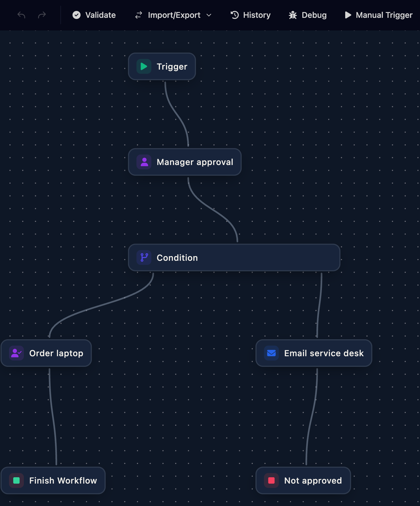Open the Validate button

94,15
